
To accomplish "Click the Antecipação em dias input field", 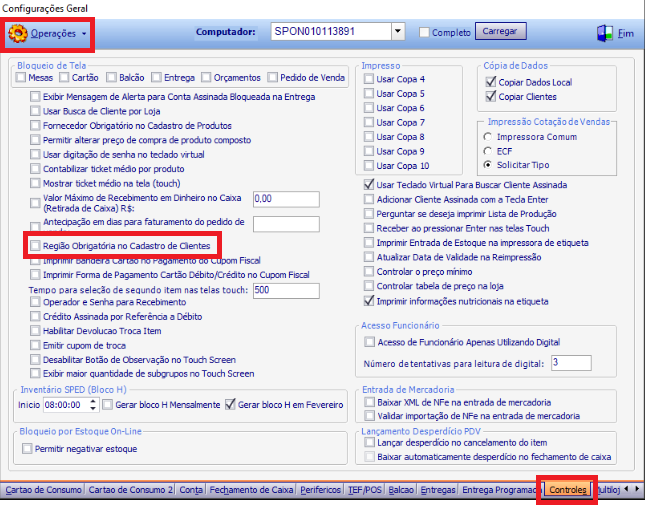I will coord(286,224).
